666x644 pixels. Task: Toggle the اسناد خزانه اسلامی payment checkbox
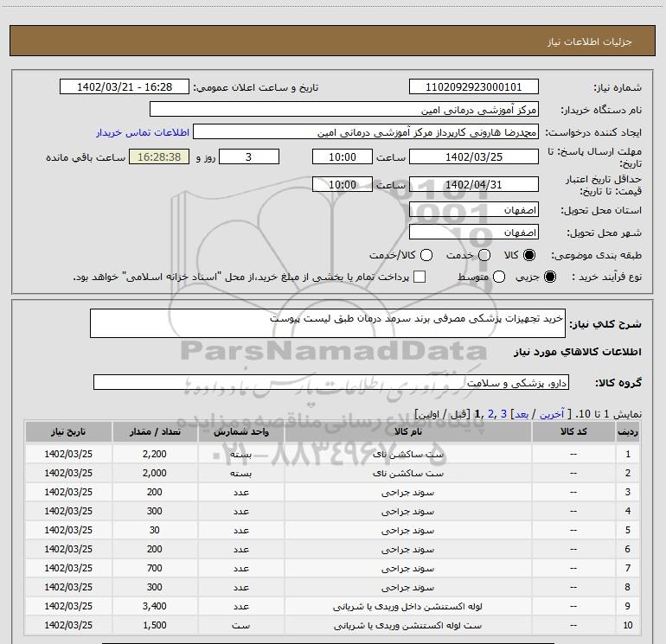(419, 277)
